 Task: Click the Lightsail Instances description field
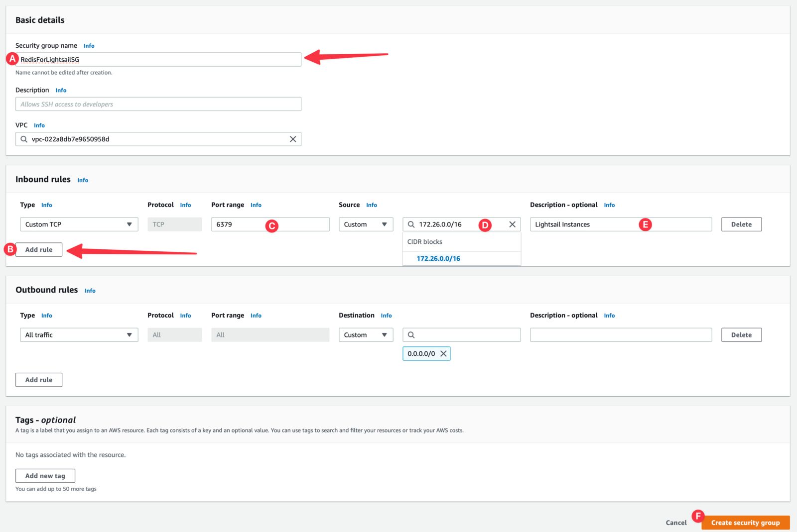tap(621, 224)
